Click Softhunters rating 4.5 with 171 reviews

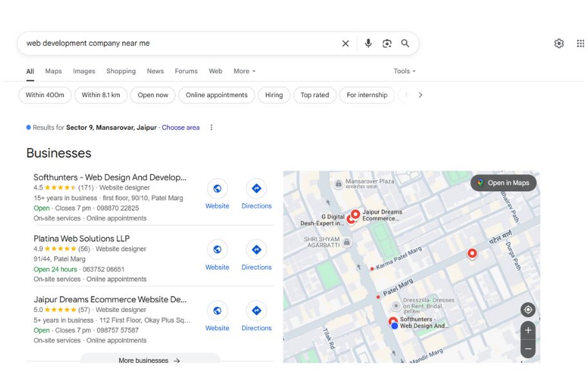(x=63, y=187)
